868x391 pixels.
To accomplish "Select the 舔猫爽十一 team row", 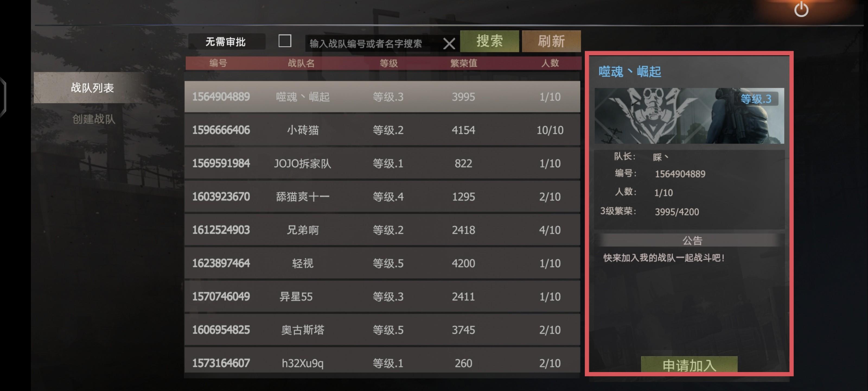I will [x=382, y=197].
